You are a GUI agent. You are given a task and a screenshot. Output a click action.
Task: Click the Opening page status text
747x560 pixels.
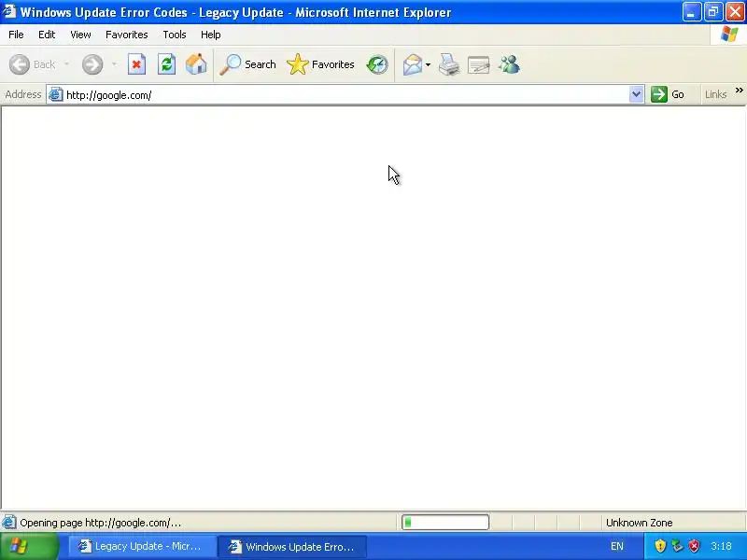coord(101,523)
